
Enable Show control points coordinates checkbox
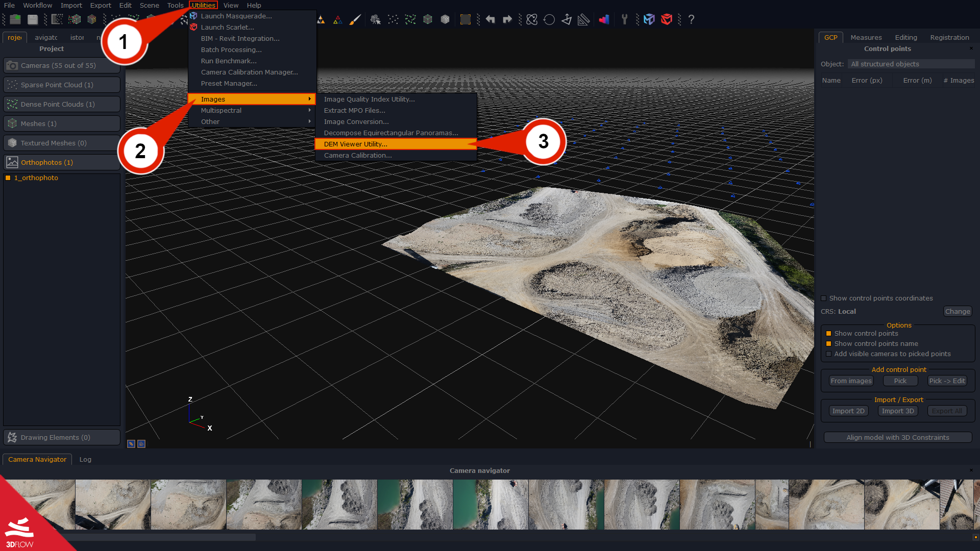tap(823, 298)
